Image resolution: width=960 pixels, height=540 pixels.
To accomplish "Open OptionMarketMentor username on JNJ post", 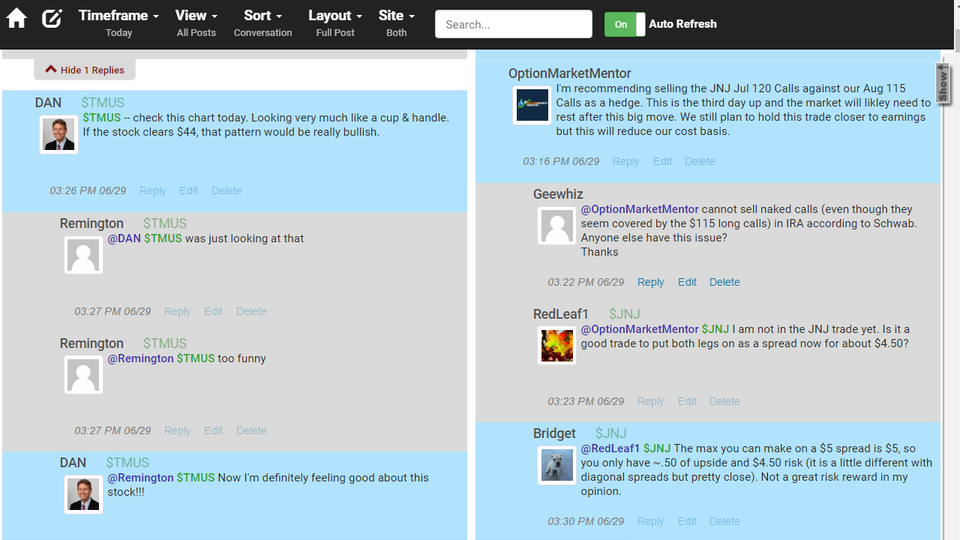I will (569, 73).
